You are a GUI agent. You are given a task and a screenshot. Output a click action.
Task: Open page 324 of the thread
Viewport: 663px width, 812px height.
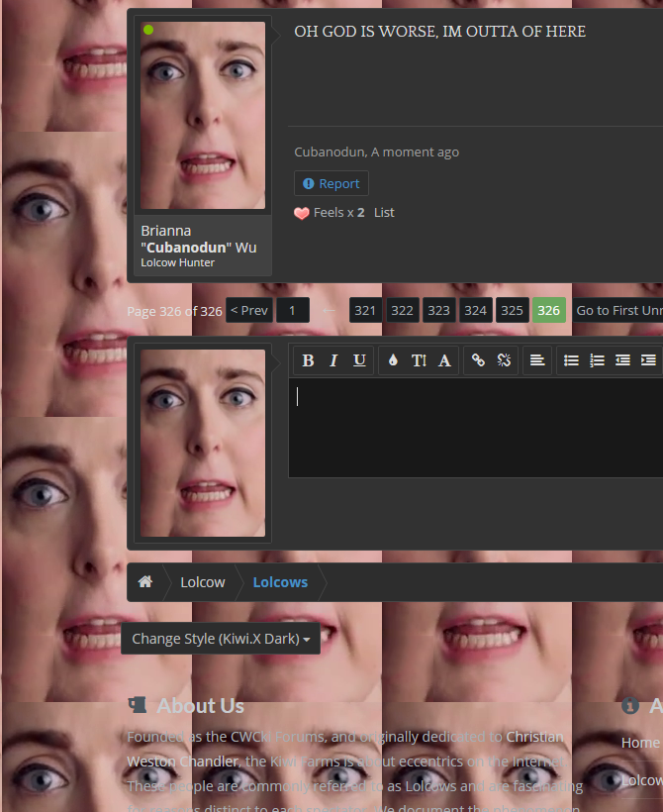click(476, 310)
